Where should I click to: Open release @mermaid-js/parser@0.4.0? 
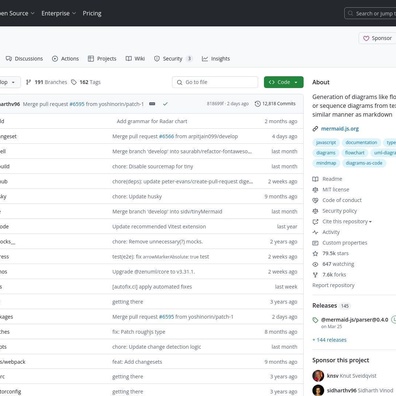354,320
